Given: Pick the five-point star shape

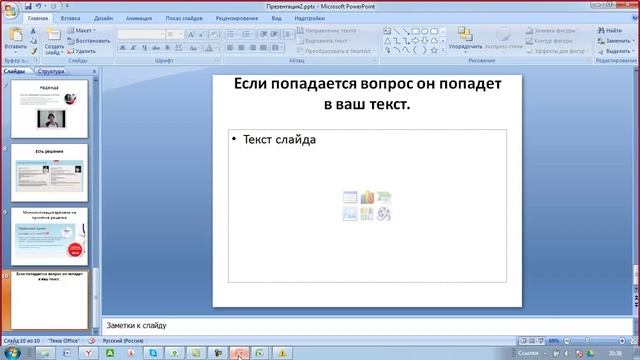Looking at the screenshot, I should click(434, 50).
